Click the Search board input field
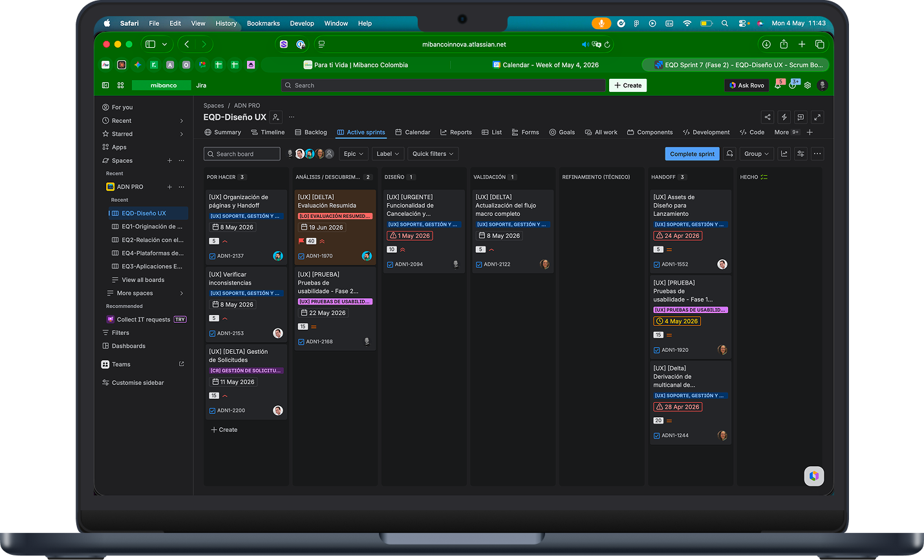Screen dimensions: 924x560 pos(242,154)
